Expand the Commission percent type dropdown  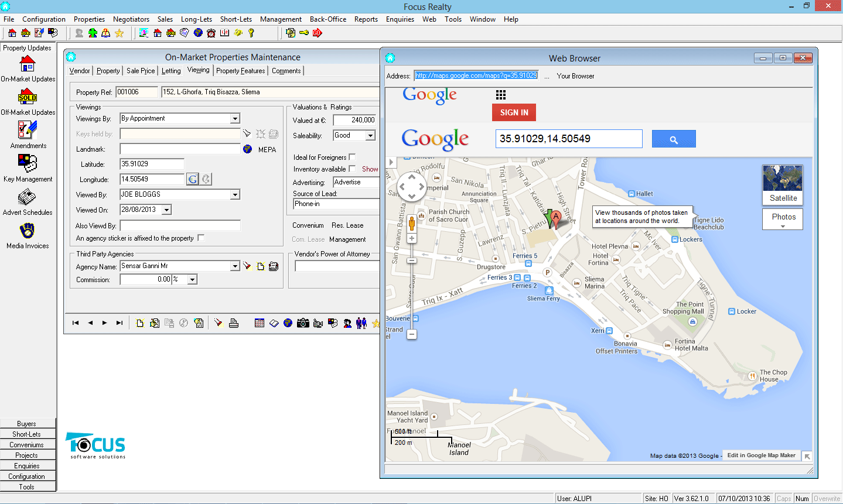point(192,280)
